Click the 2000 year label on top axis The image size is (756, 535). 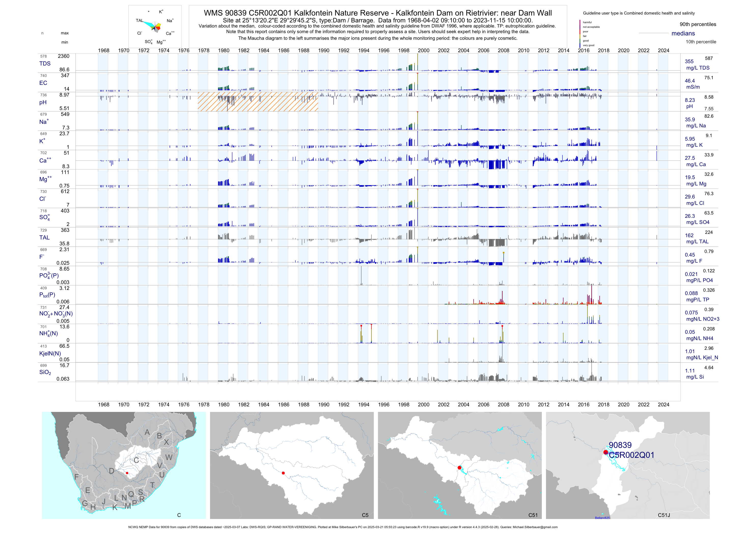pyautogui.click(x=423, y=50)
